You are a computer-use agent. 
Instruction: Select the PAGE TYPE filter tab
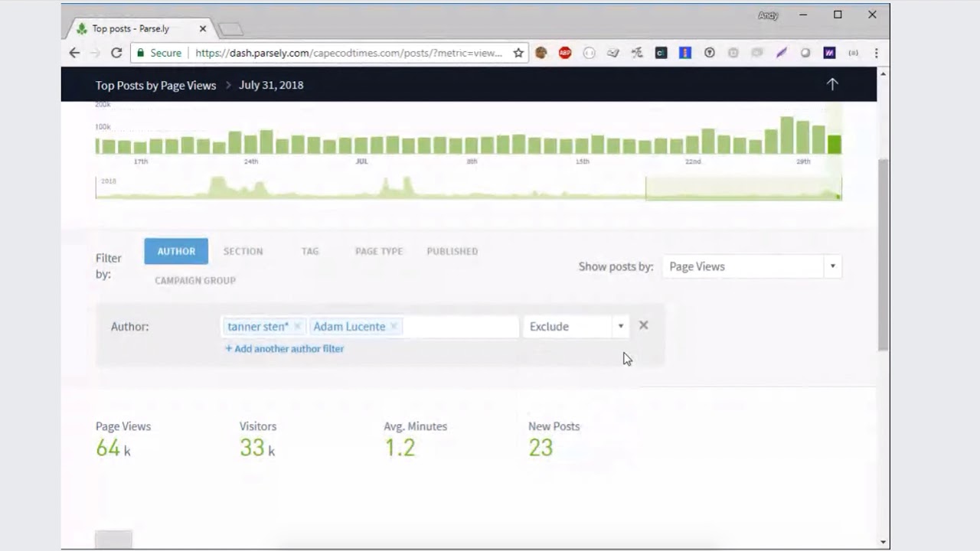click(379, 251)
